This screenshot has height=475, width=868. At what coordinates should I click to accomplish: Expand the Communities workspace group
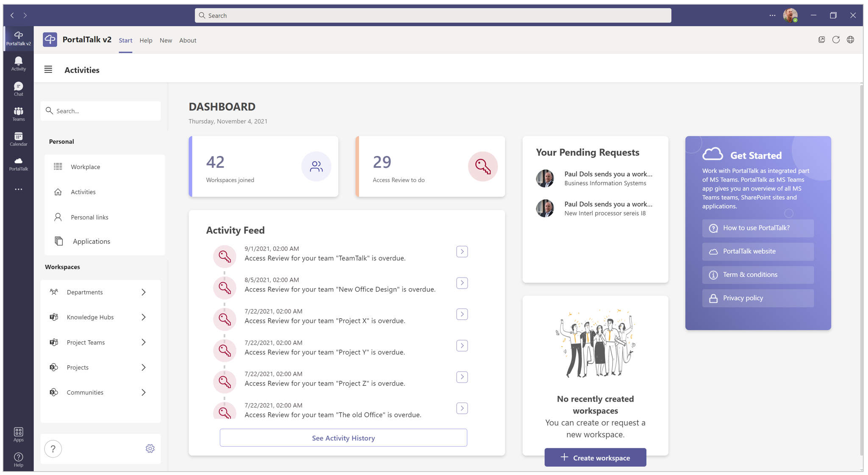click(x=144, y=392)
